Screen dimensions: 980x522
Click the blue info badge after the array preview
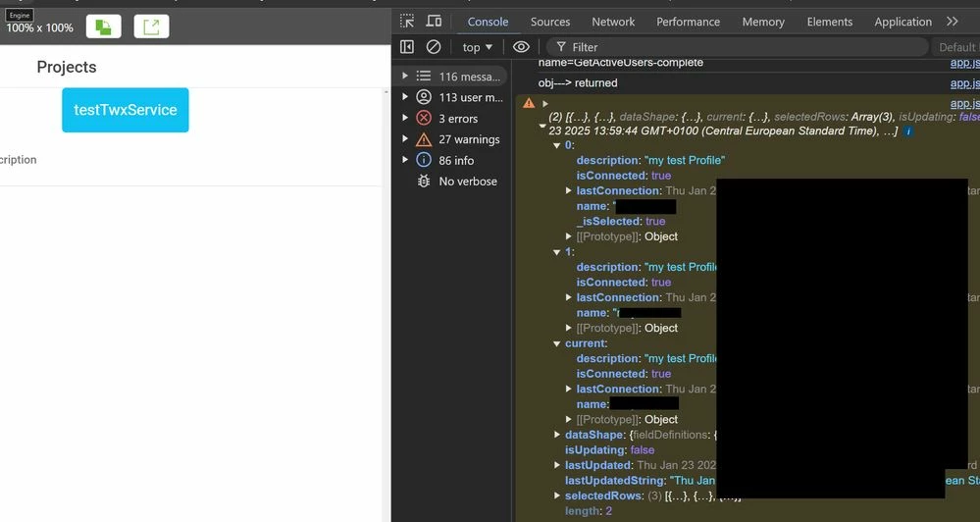tap(908, 131)
